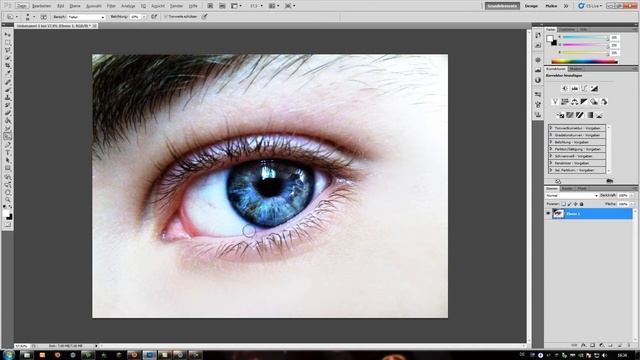Open the Ebene menu
Screen dimensions: 640x360
pyautogui.click(x=75, y=6)
